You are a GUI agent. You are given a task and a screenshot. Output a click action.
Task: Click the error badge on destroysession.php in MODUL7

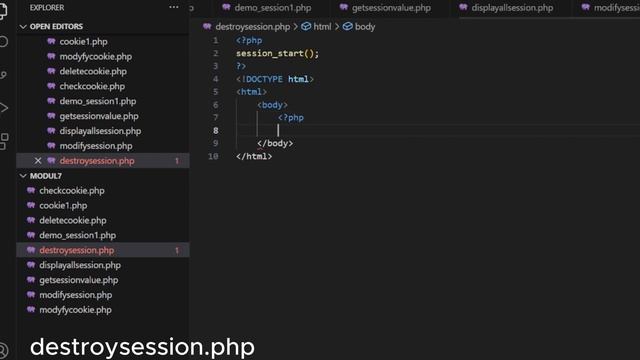coord(177,250)
